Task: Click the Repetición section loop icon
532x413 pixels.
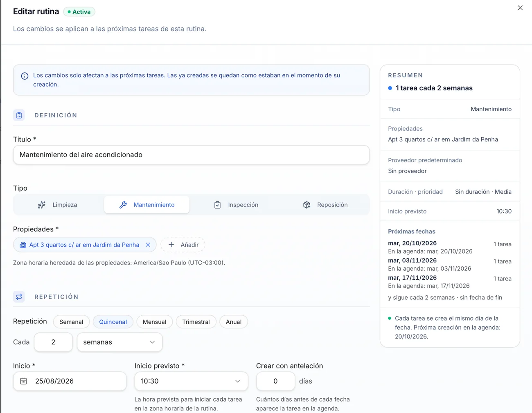Action: [19, 297]
